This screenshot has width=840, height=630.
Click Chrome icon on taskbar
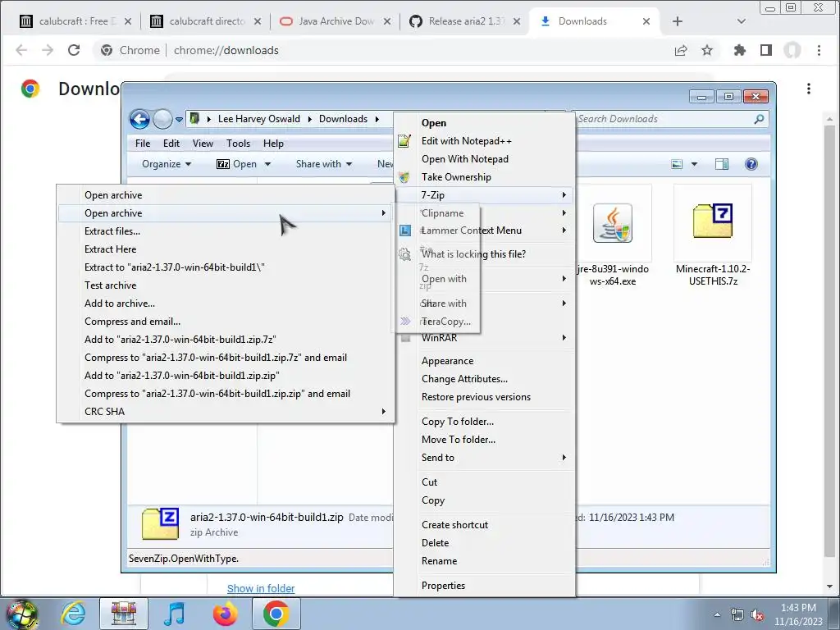[276, 614]
